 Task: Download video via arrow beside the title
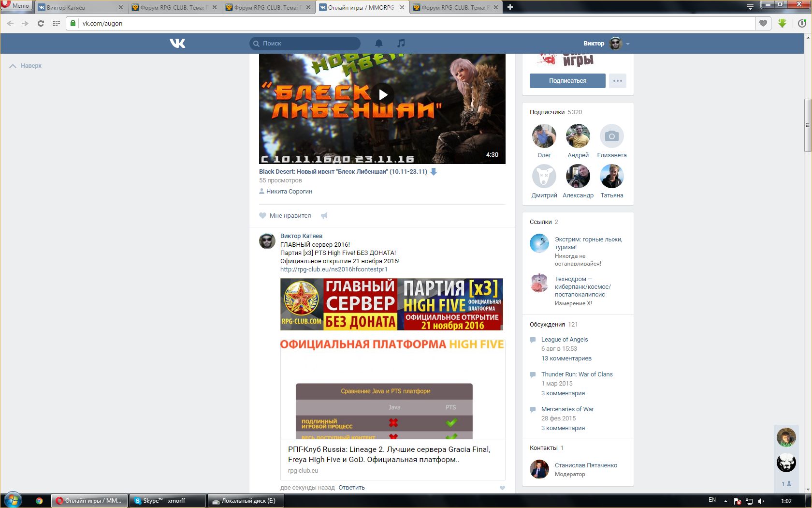tap(434, 172)
